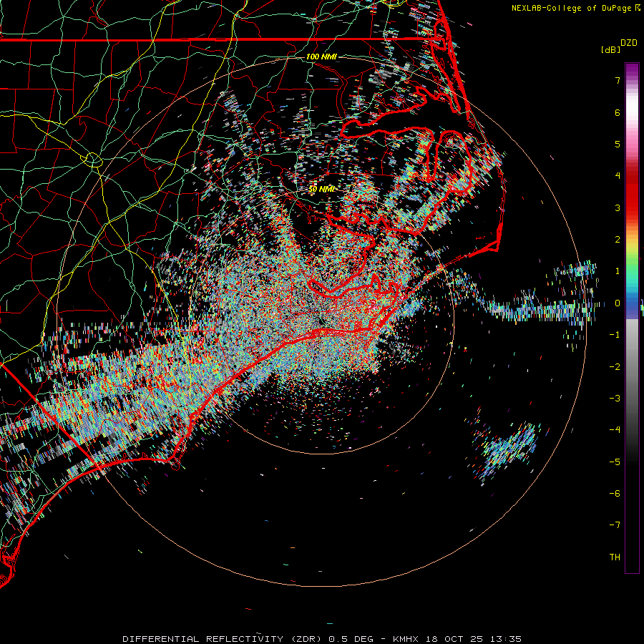Click the red segment of the color bar
Viewport: 644px width, 644px height.
tap(632, 197)
